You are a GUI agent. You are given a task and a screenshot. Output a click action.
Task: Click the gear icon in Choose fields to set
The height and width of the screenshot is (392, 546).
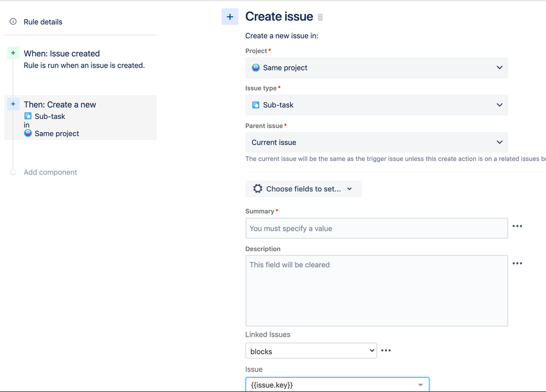coord(257,189)
